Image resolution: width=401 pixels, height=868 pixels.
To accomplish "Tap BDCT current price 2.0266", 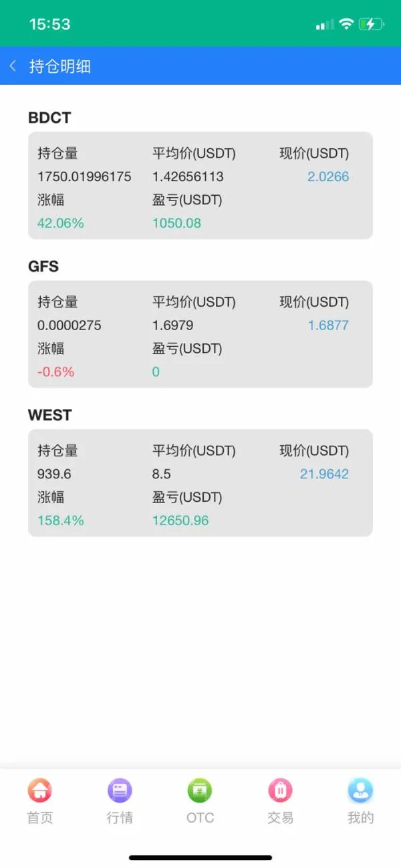I will (x=328, y=177).
